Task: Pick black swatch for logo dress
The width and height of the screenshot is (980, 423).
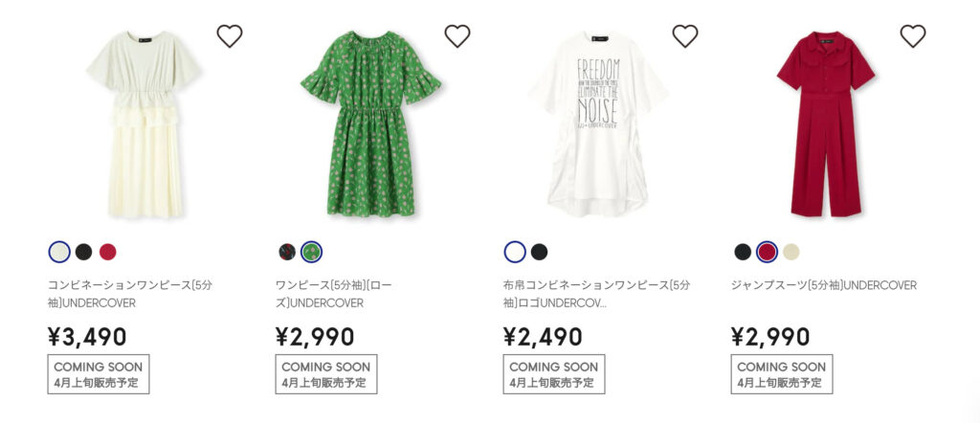Action: coord(540,252)
